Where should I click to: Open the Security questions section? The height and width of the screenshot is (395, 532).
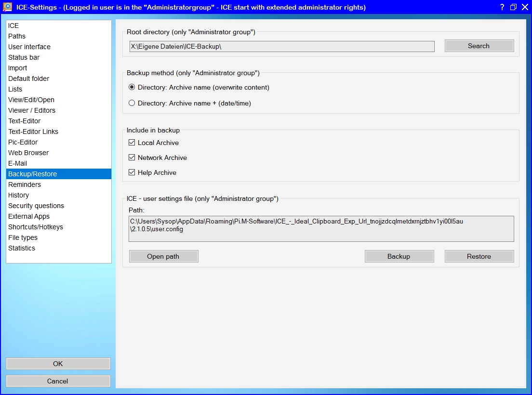pos(36,206)
